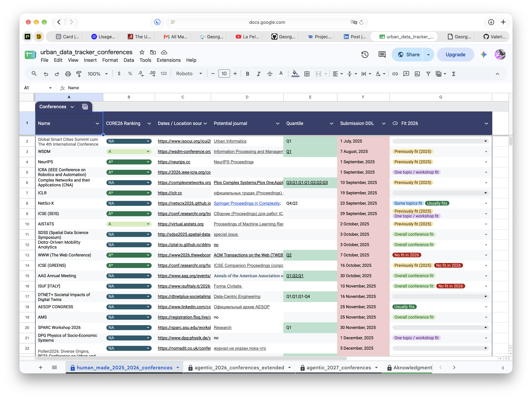Collapse the toolbar with chevron up
The width and height of the screenshot is (532, 399).
[x=497, y=74]
